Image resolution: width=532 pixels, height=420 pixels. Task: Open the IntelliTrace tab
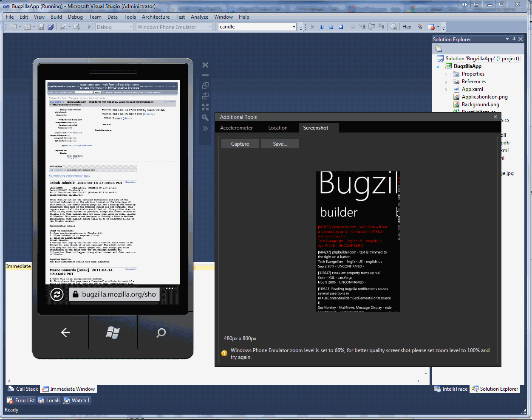[451, 389]
